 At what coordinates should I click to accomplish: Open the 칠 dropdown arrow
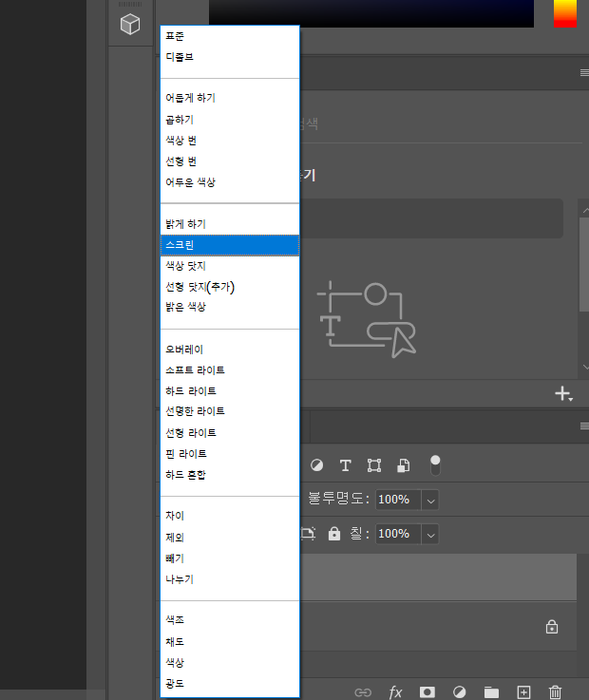click(430, 535)
